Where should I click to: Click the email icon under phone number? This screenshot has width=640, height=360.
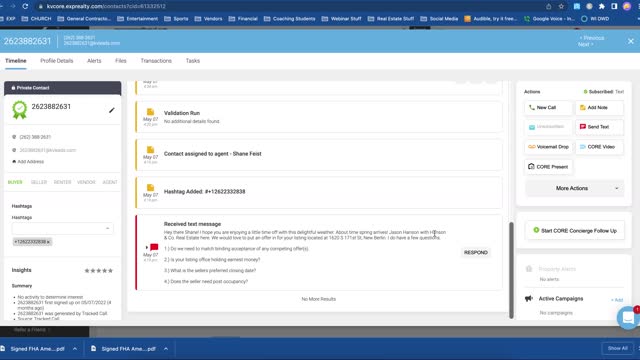[14, 150]
